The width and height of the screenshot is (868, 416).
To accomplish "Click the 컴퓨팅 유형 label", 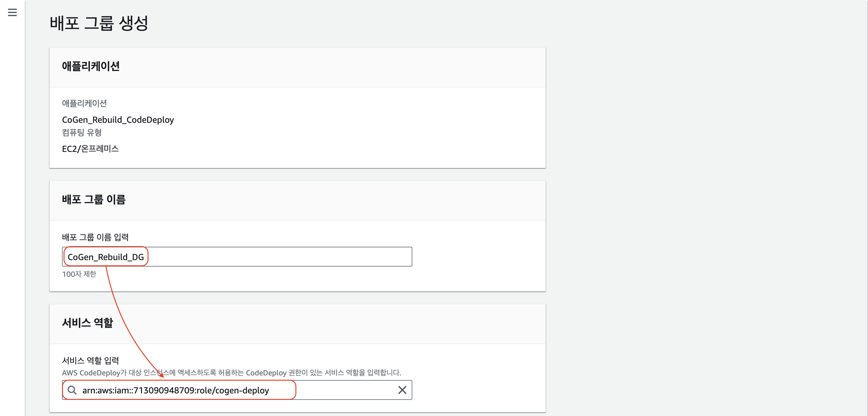I will tap(82, 132).
